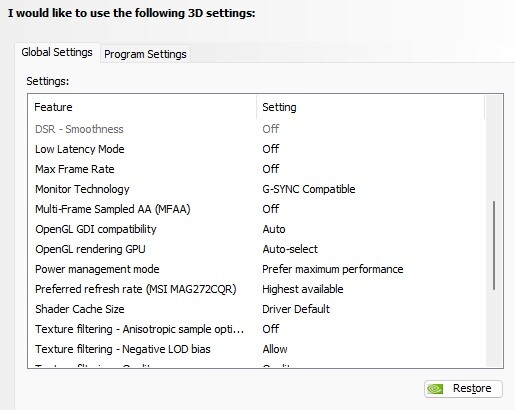515x410 pixels.
Task: Open Power management mode setting value
Action: click(x=333, y=269)
